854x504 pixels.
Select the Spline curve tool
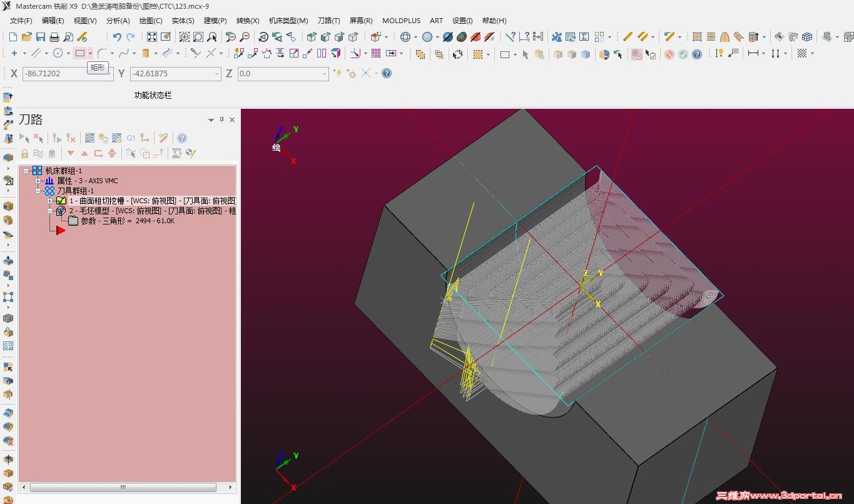click(x=124, y=53)
